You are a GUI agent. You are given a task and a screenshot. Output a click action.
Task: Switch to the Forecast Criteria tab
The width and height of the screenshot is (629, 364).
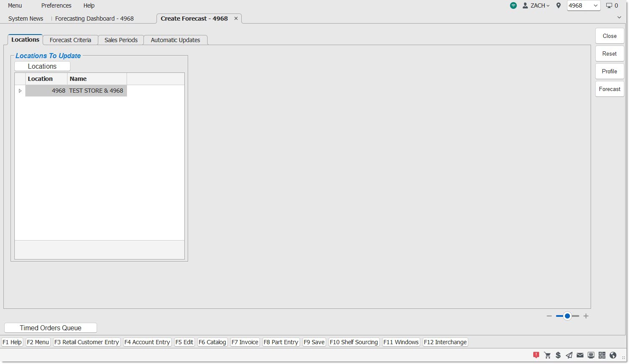[70, 40]
